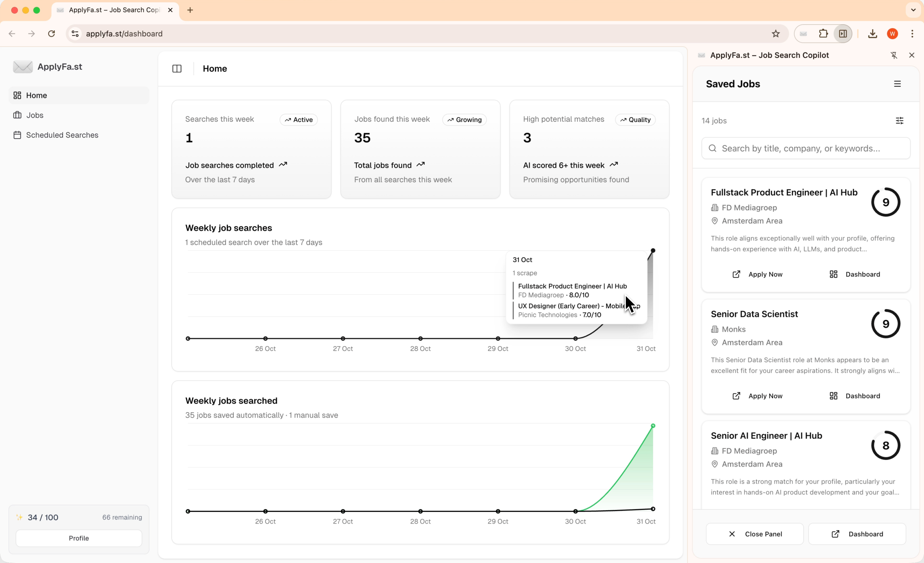Go to Jobs in the sidebar
Image resolution: width=924 pixels, height=563 pixels.
34,115
